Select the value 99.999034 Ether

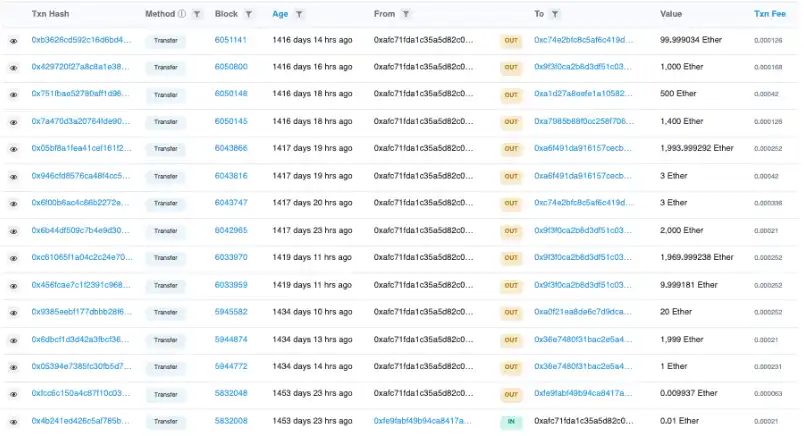click(x=691, y=39)
